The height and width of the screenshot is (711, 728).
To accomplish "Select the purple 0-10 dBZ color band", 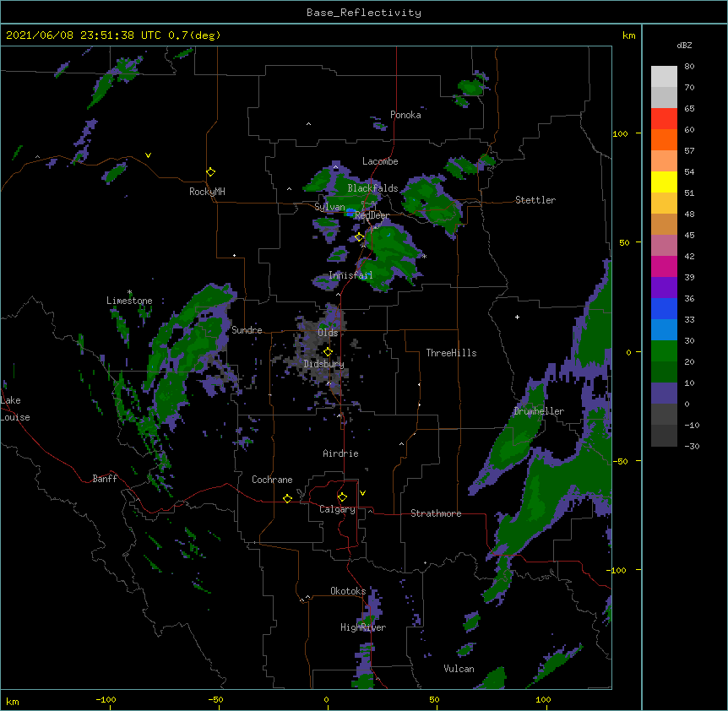I will (664, 393).
